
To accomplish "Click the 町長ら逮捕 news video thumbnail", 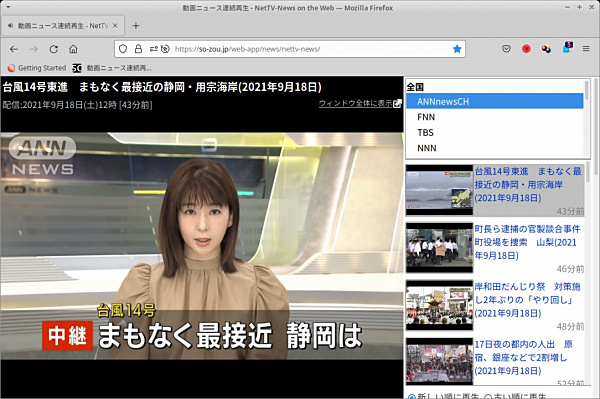I will (439, 248).
